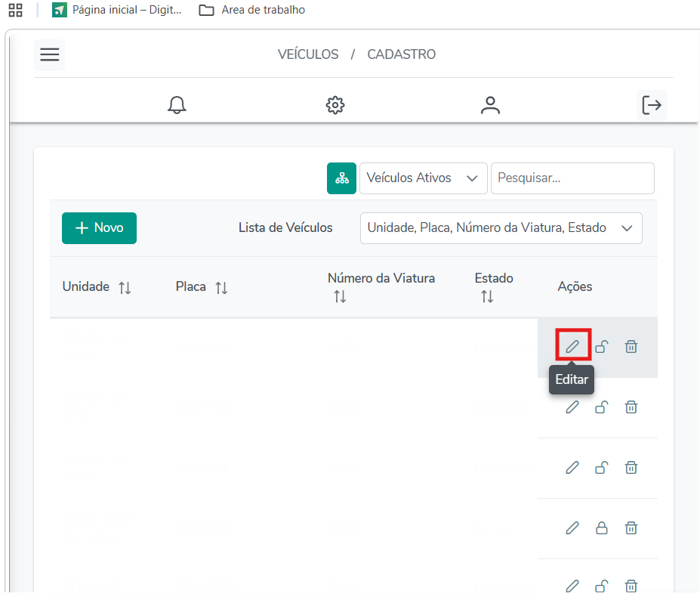Toggle the closed padlock in fourth row
700x594 pixels.
tap(602, 528)
